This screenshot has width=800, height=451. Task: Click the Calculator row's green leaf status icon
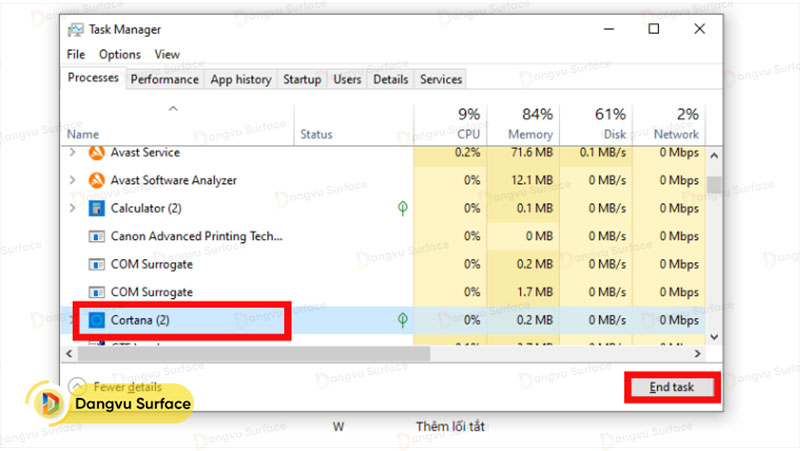coord(403,208)
